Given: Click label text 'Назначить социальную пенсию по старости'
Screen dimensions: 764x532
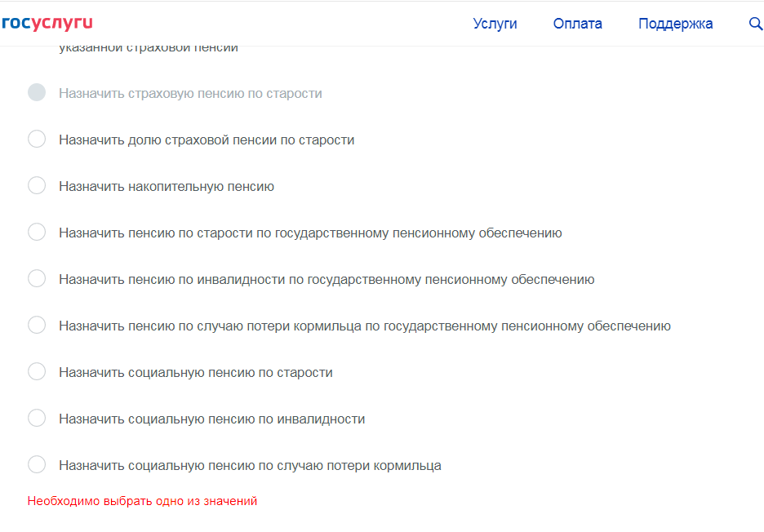Looking at the screenshot, I should click(x=195, y=373).
